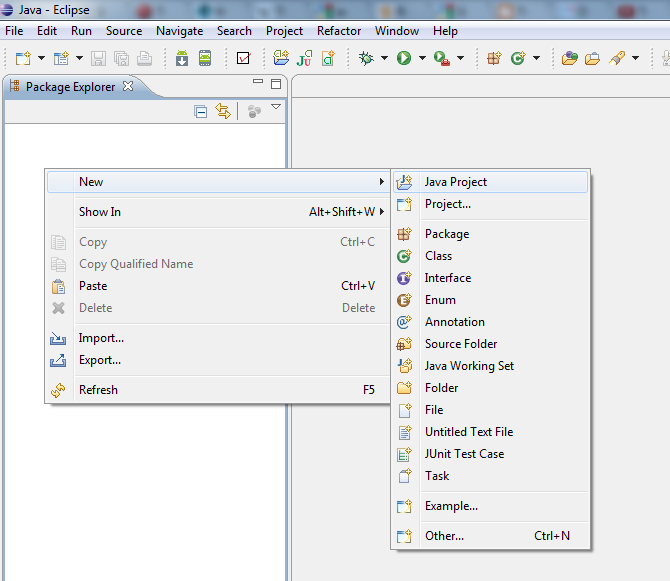Expand the Debug dropdown arrow
The height and width of the screenshot is (581, 670).
[384, 58]
